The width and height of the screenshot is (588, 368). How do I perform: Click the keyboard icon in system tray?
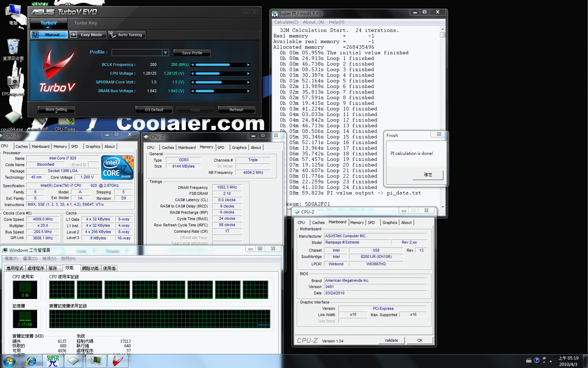[x=529, y=360]
